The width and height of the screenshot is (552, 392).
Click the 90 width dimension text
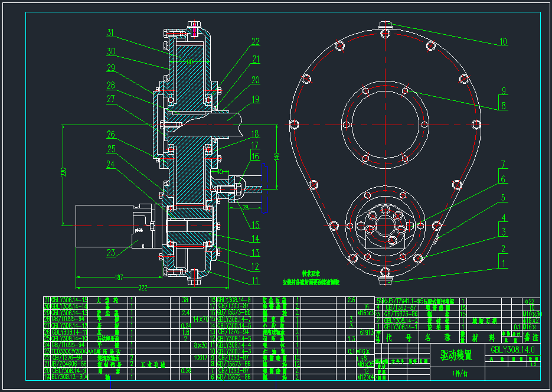[x=190, y=62]
